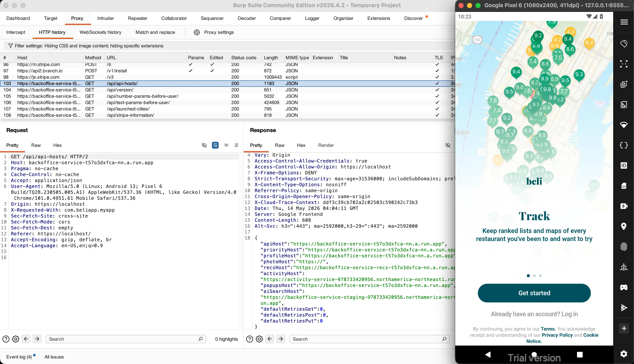Image resolution: width=634 pixels, height=364 pixels.
Task: Click the pixel-perfect scaling icon in emulator sidebar
Action: [624, 64]
